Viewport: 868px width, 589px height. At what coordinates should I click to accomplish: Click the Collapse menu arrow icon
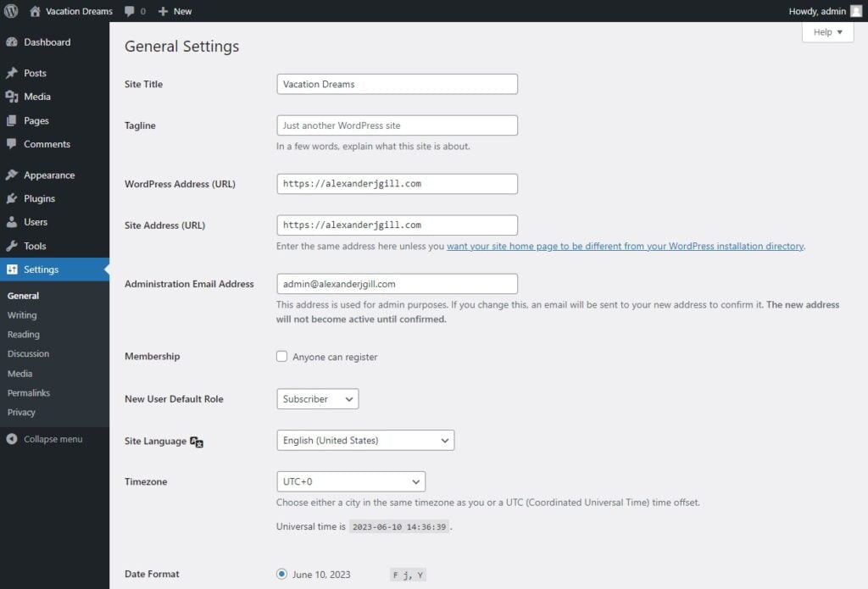12,439
